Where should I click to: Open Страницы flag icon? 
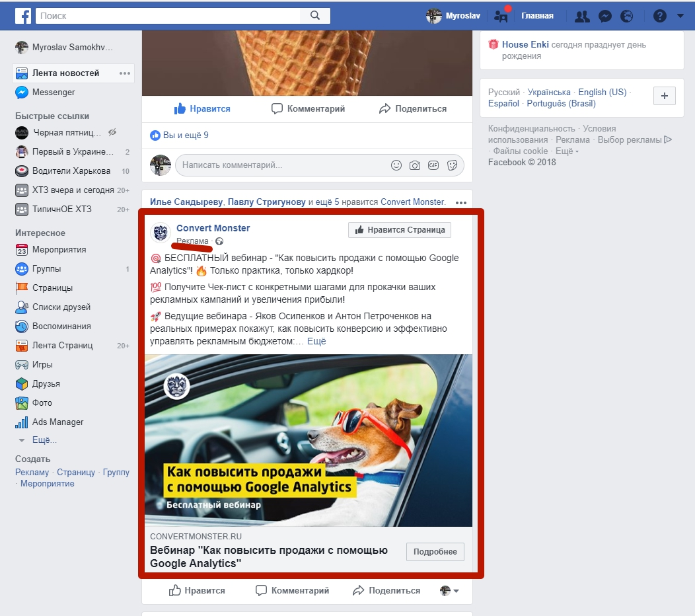tap(22, 288)
